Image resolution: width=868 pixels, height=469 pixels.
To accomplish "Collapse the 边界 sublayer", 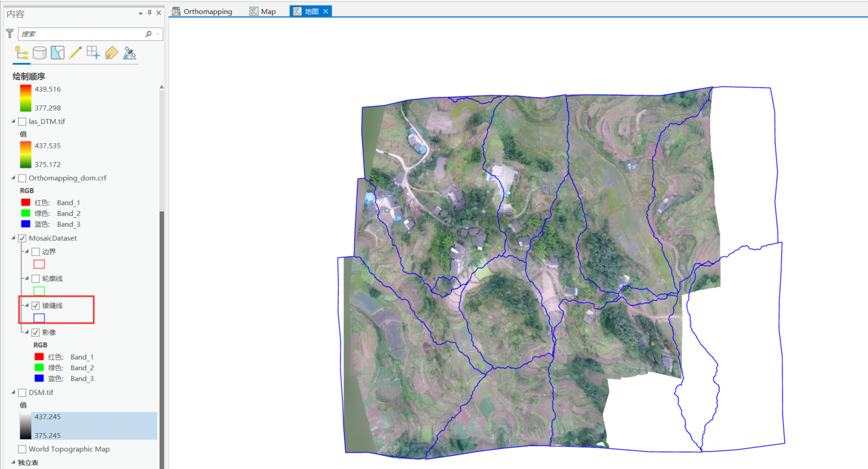I will click(26, 251).
